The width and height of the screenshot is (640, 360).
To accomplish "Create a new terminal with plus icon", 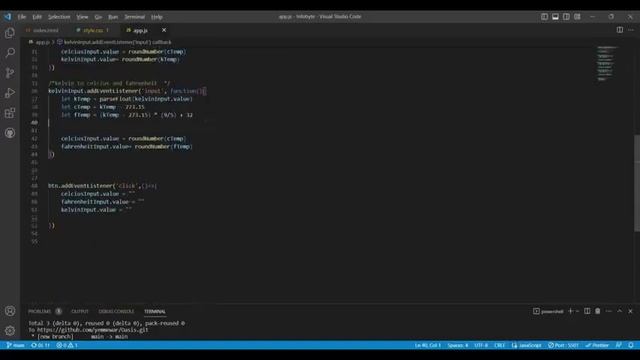I will (571, 311).
